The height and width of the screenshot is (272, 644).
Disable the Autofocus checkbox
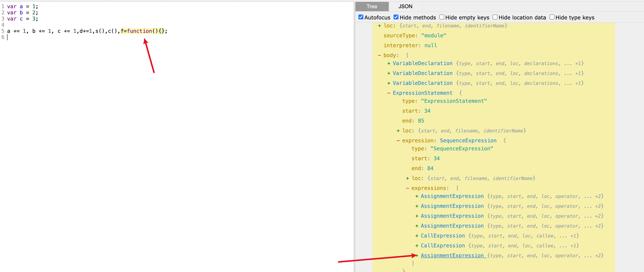(x=361, y=17)
